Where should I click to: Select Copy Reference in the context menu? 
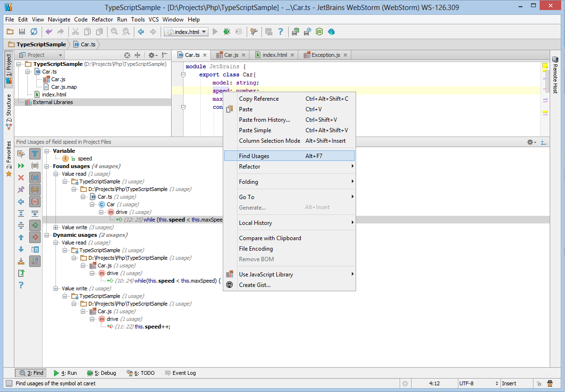pos(289,99)
